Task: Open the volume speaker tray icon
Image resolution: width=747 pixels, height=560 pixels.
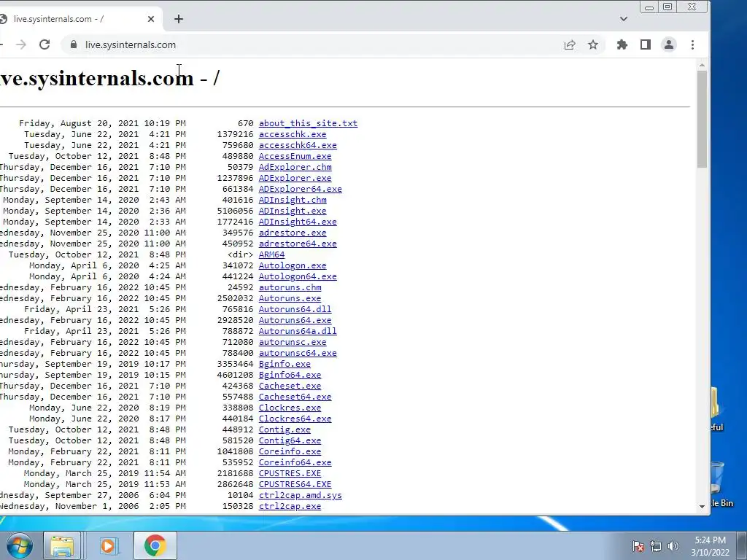Action: pyautogui.click(x=673, y=546)
